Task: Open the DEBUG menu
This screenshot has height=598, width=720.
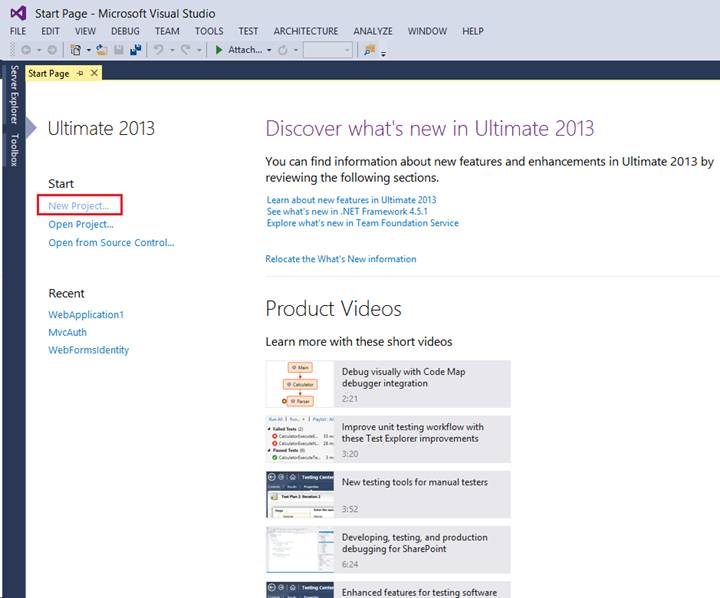Action: click(125, 31)
